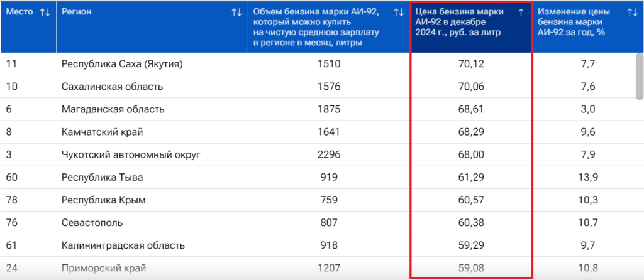Select Сахалинская область row name

112,87
